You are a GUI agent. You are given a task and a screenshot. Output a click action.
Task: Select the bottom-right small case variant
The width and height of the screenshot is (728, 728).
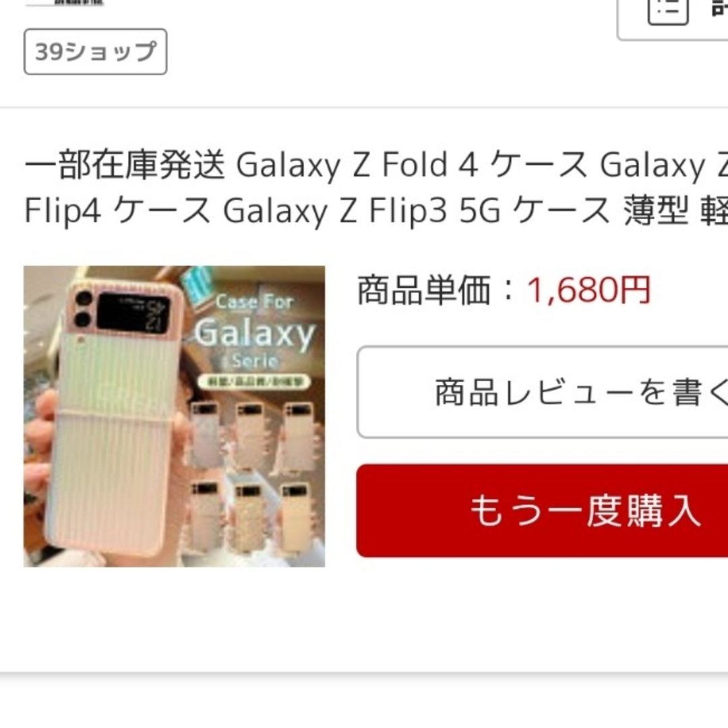coord(295,514)
